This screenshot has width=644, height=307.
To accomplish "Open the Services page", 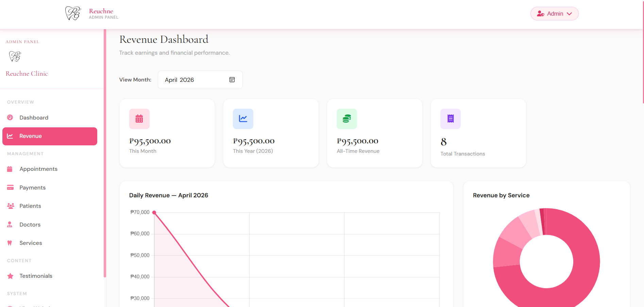I will 50,243.
